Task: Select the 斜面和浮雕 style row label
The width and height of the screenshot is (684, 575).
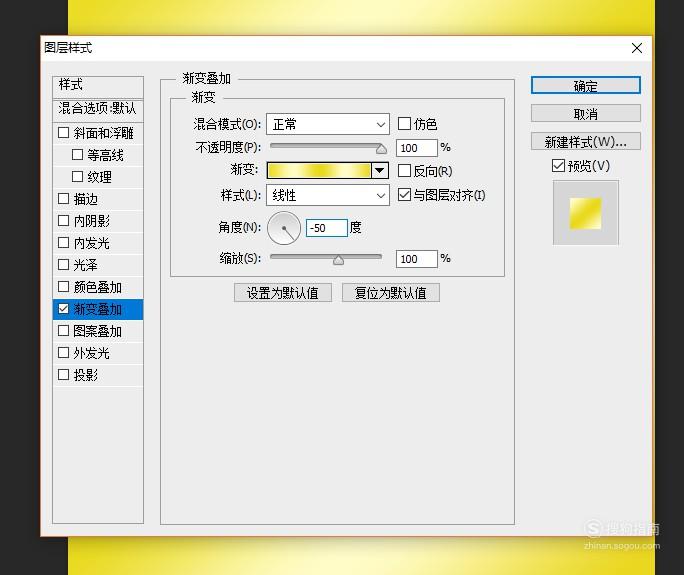Action: click(103, 133)
